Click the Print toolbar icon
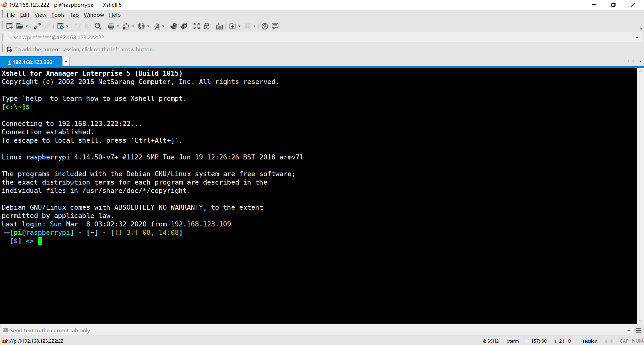 coord(111,26)
